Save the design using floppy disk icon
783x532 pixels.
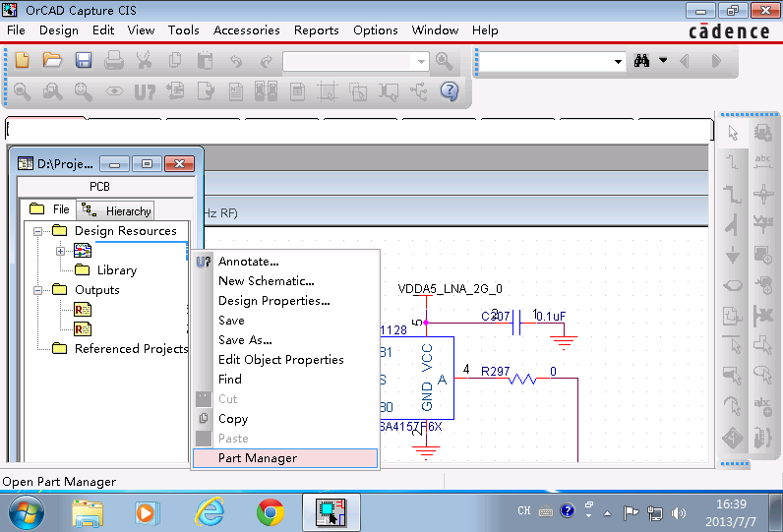[84, 60]
